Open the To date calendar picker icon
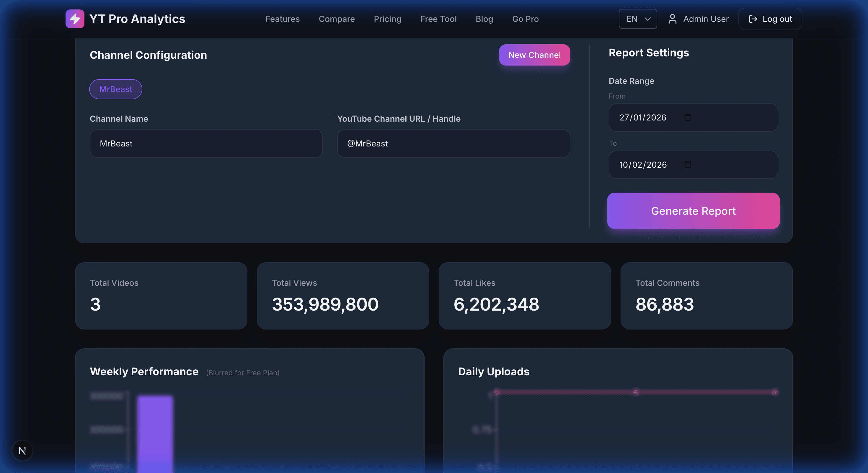The width and height of the screenshot is (868, 473). point(688,165)
